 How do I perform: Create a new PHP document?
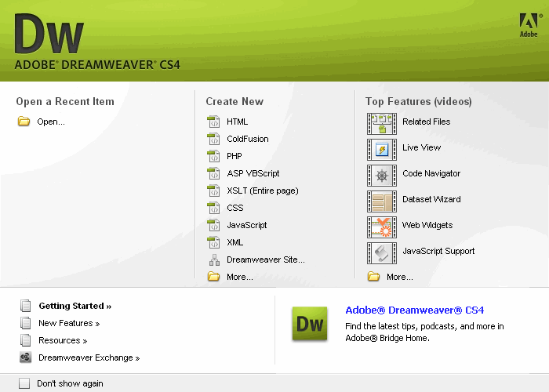pos(235,156)
